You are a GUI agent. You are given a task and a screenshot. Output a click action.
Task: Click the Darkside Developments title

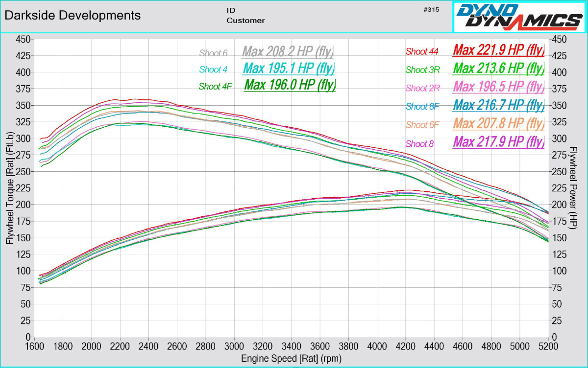73,15
